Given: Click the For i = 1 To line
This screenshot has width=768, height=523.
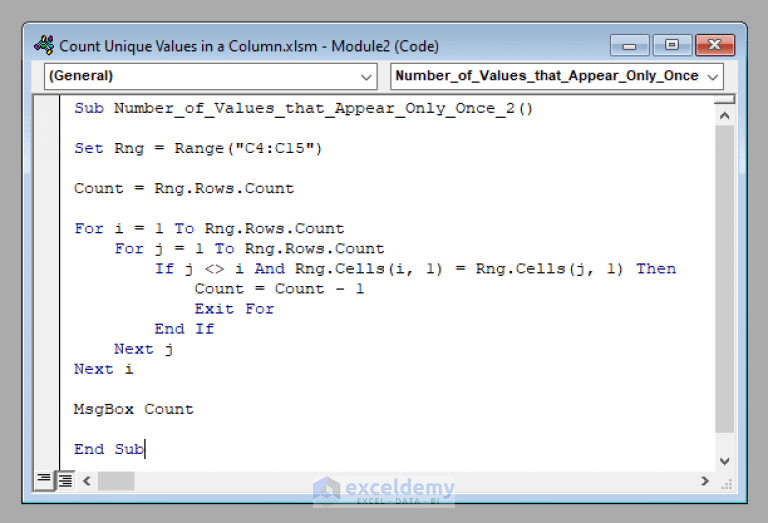Looking at the screenshot, I should [209, 229].
